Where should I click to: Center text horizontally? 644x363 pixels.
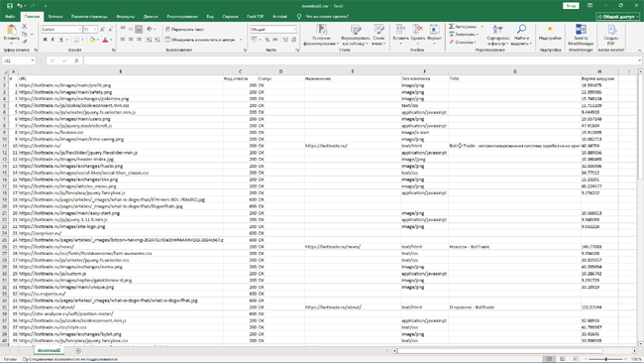pos(131,40)
